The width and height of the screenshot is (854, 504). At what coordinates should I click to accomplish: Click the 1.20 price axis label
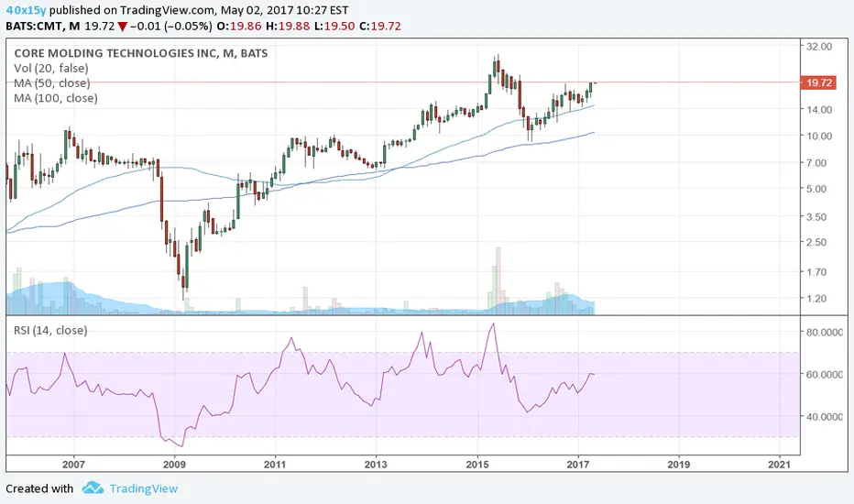[816, 299]
